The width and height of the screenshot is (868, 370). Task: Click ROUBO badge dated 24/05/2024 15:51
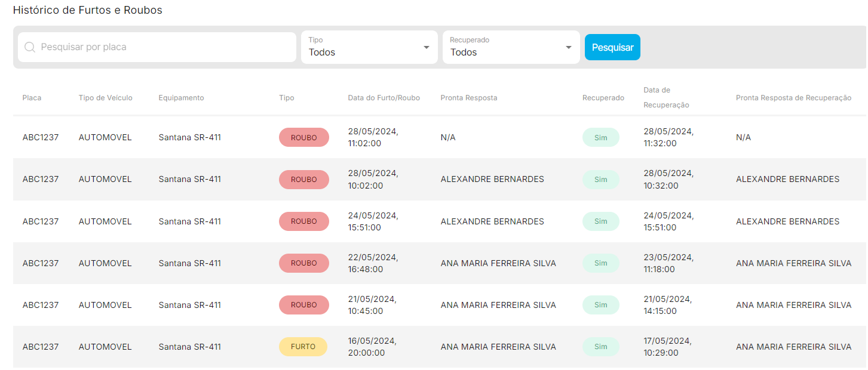(x=304, y=221)
